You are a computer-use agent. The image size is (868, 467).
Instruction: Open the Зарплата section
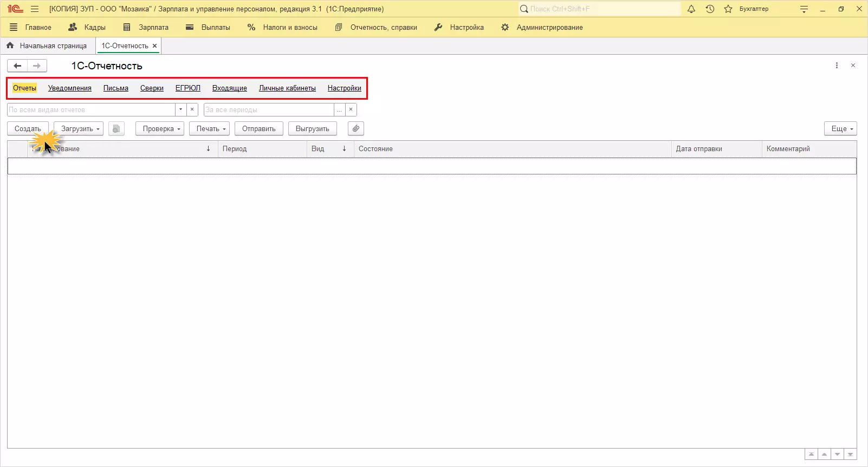coord(146,28)
